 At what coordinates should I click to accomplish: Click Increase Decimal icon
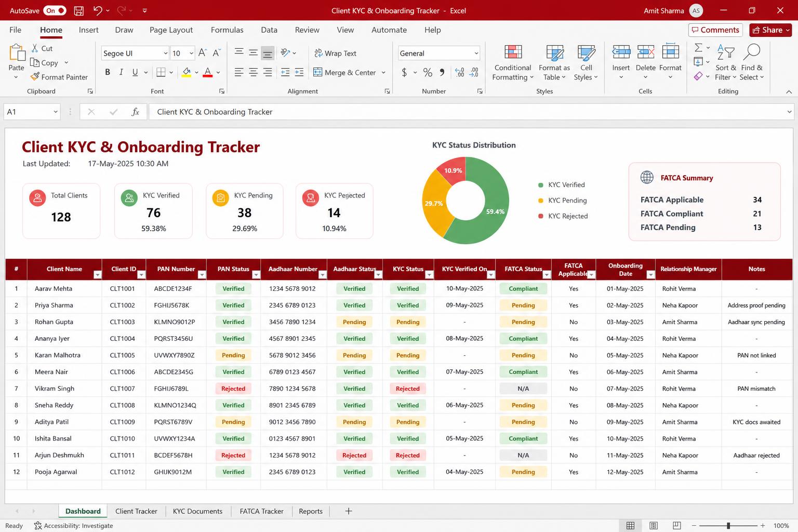click(460, 72)
